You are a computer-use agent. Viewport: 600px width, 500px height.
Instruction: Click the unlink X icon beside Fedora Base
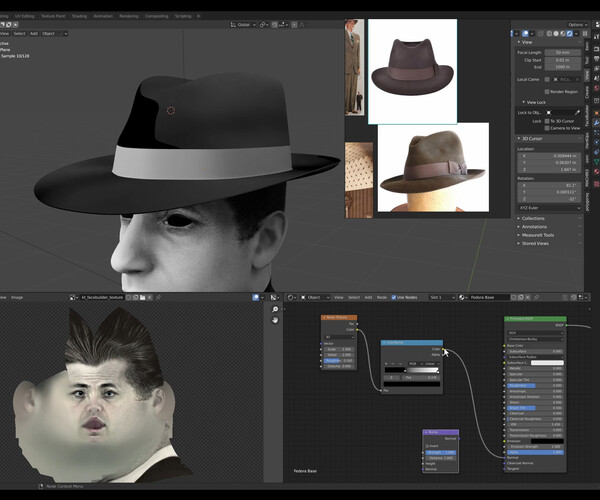(x=528, y=297)
